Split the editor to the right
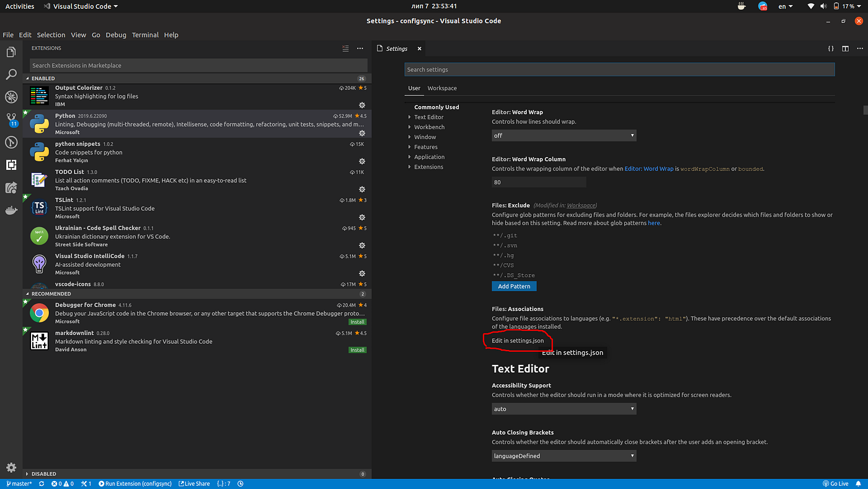 pos(845,48)
